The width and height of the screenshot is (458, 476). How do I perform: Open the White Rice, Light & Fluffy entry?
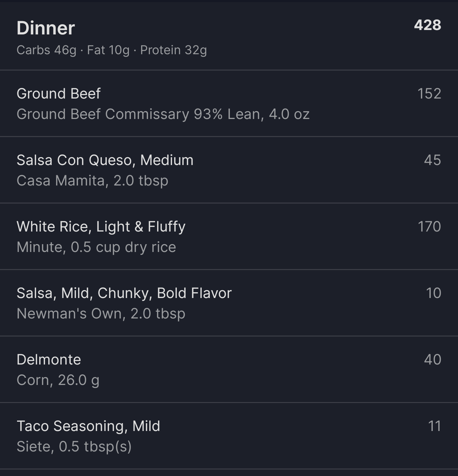click(229, 236)
